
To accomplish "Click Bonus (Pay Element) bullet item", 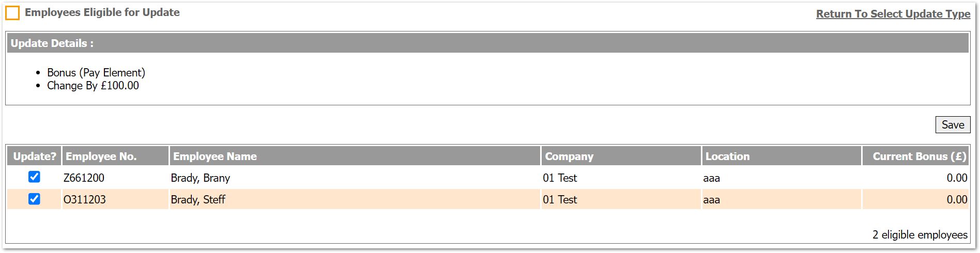I will (x=96, y=73).
